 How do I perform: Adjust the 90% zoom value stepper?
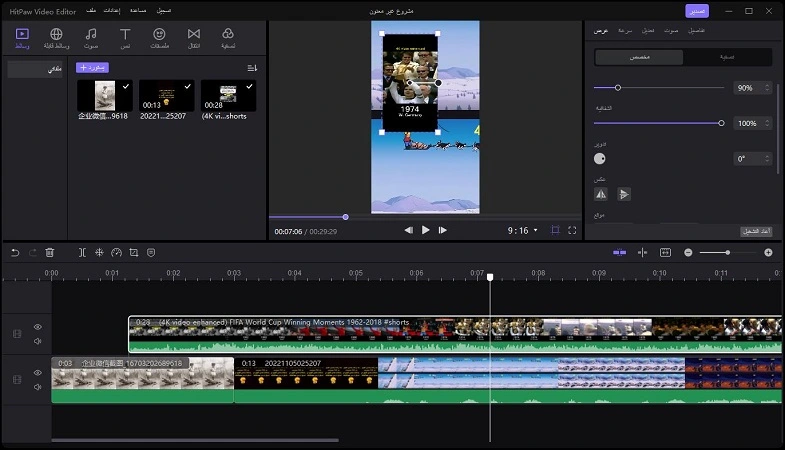(x=767, y=88)
